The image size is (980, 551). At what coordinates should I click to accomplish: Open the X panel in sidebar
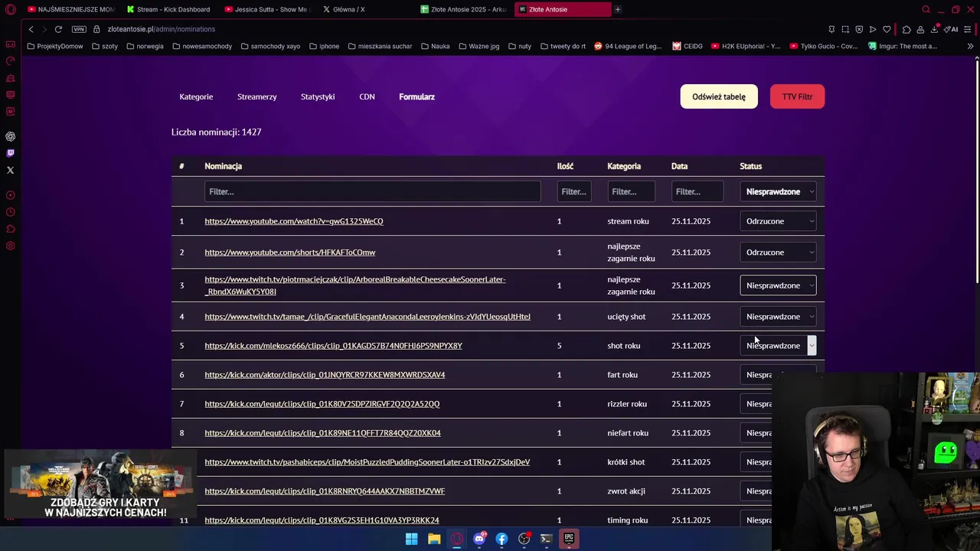[11, 170]
